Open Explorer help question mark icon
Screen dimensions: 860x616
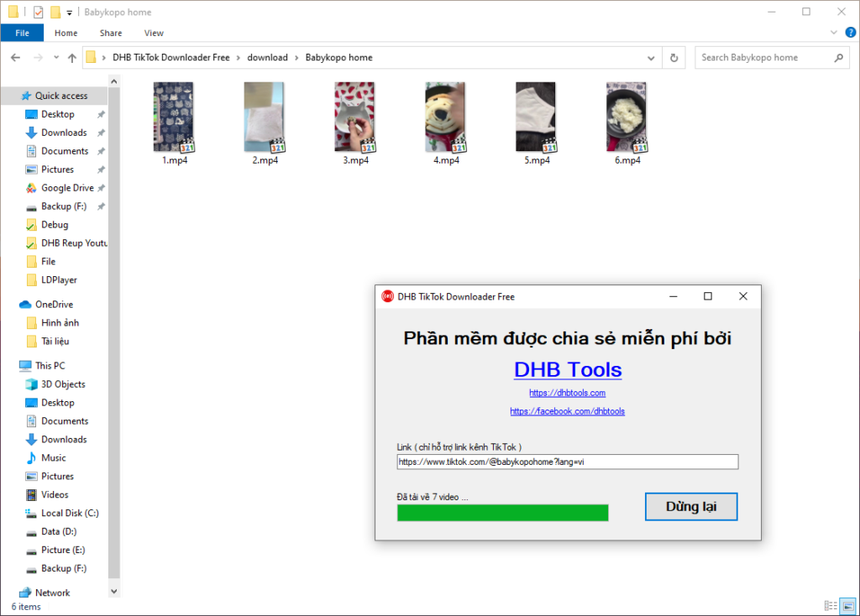(851, 33)
